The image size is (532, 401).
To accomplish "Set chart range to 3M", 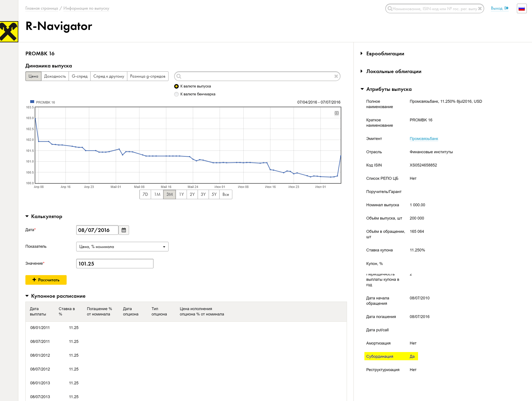I will pos(170,194).
